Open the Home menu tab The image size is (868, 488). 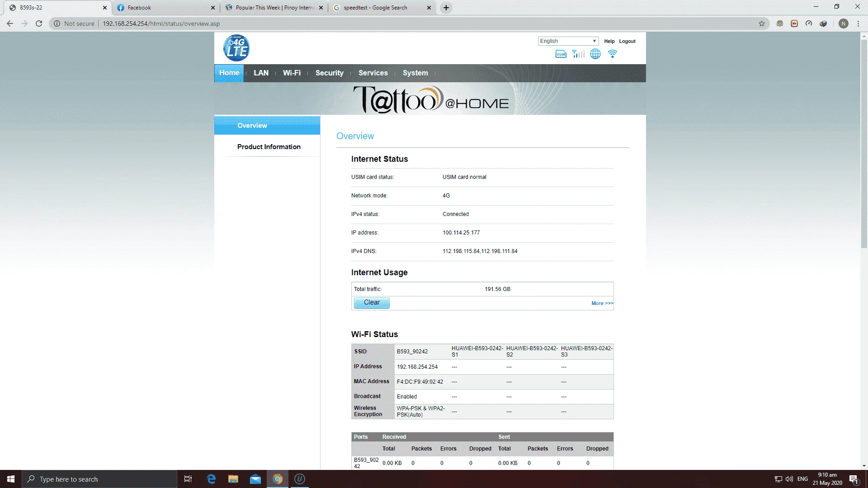[x=229, y=73]
